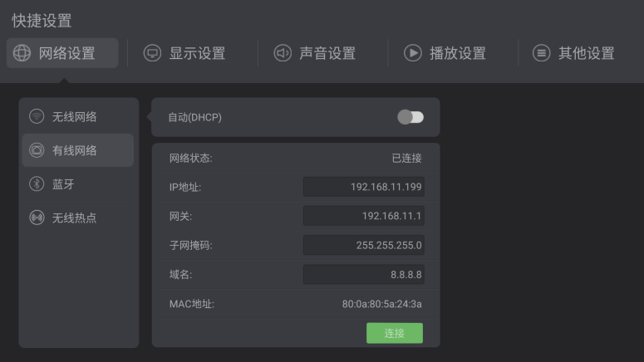The image size is (644, 362).
Task: Toggle the 自动(DHCP) switch
Action: coord(410,117)
